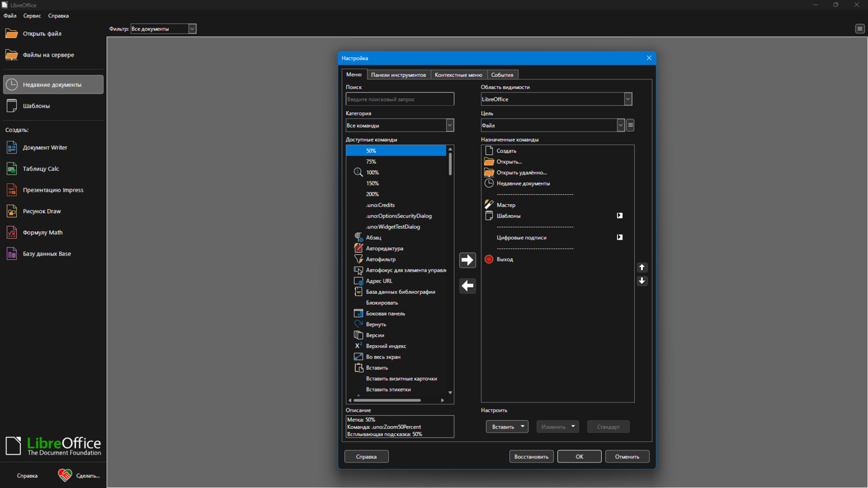
Task: Click the Writer Document icon in sidebar
Action: click(12, 147)
